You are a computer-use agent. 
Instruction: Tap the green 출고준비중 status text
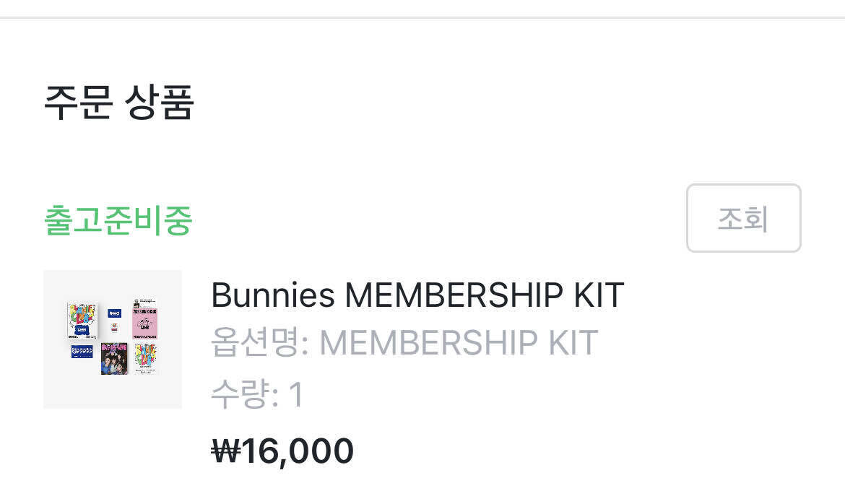[118, 220]
